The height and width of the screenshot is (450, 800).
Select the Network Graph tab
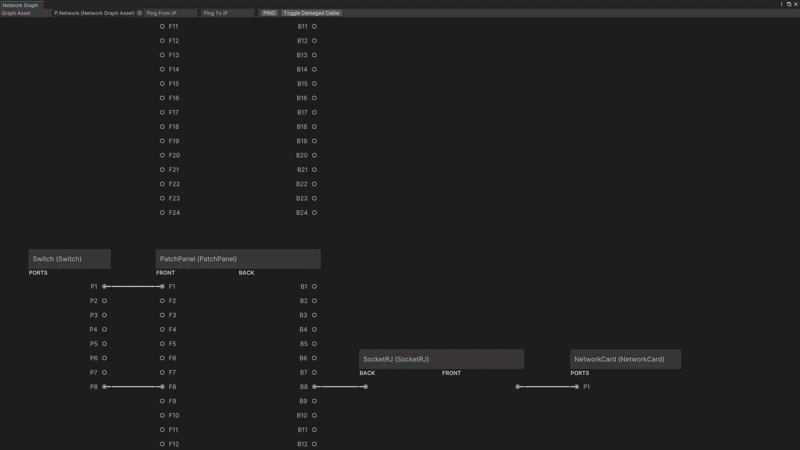pyautogui.click(x=20, y=5)
